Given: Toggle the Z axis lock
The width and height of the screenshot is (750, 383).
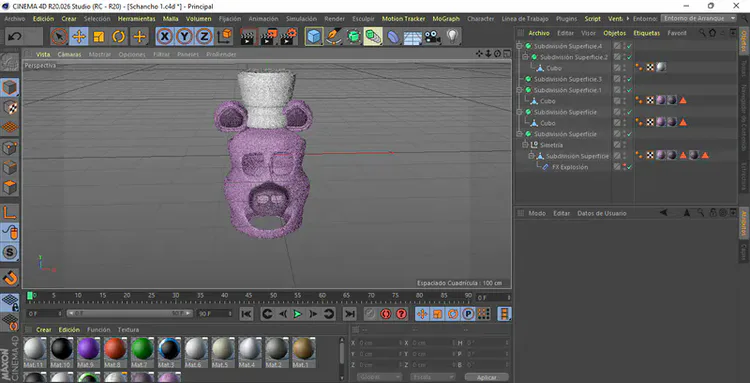Looking at the screenshot, I should tap(204, 36).
